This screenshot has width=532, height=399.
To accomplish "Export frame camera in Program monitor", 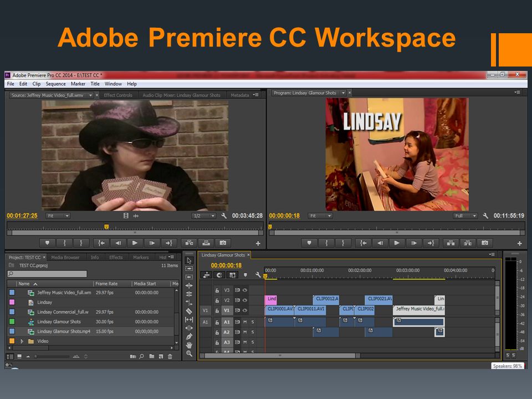I will (x=485, y=243).
